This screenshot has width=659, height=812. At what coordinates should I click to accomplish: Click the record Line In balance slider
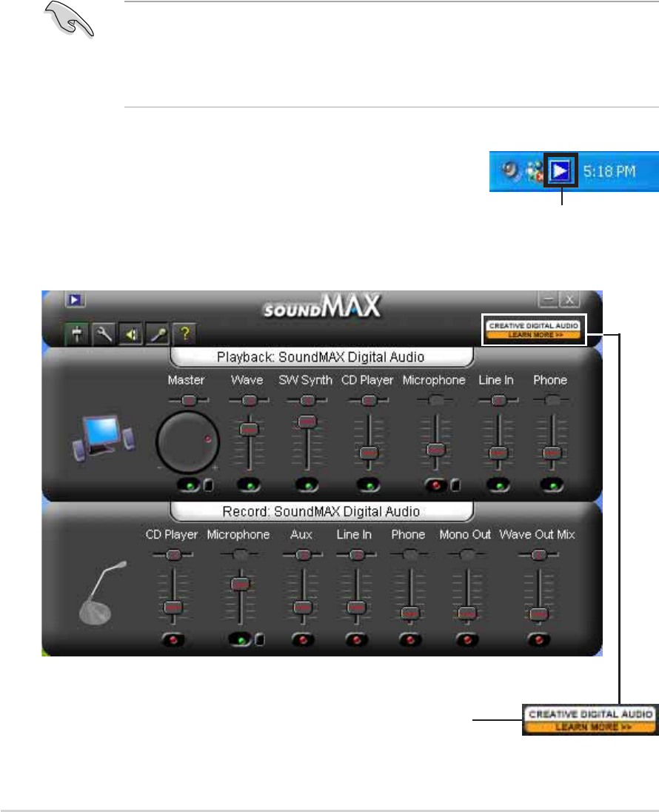tap(356, 555)
